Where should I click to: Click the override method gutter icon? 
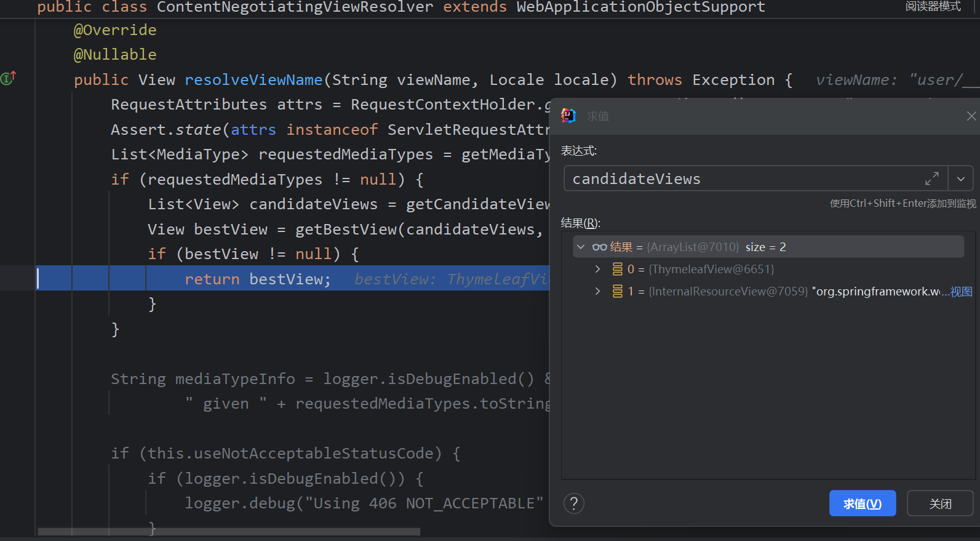[8, 78]
